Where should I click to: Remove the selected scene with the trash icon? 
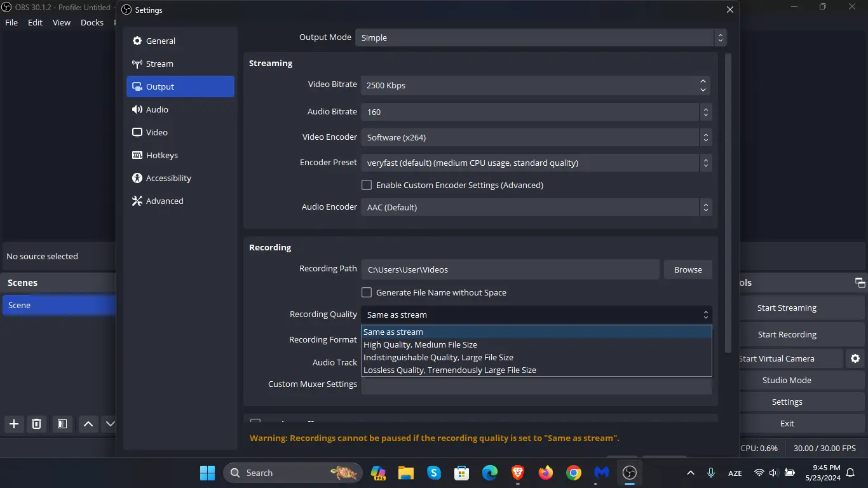coord(37,424)
